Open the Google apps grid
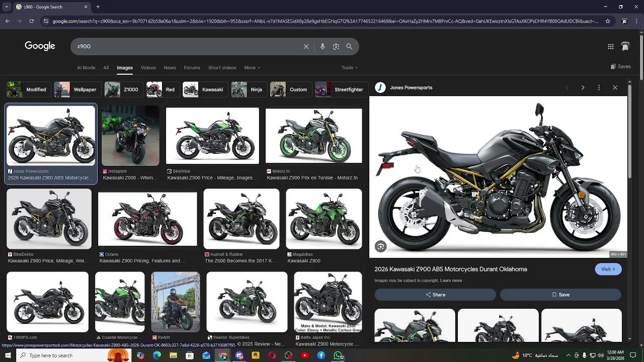644x362 pixels. click(611, 46)
